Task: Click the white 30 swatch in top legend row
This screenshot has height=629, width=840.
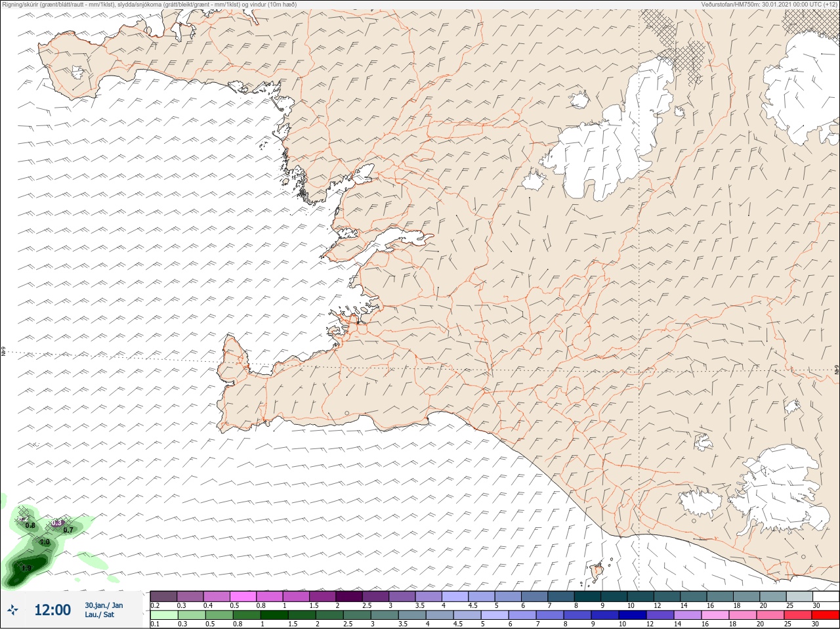Action: (x=826, y=596)
